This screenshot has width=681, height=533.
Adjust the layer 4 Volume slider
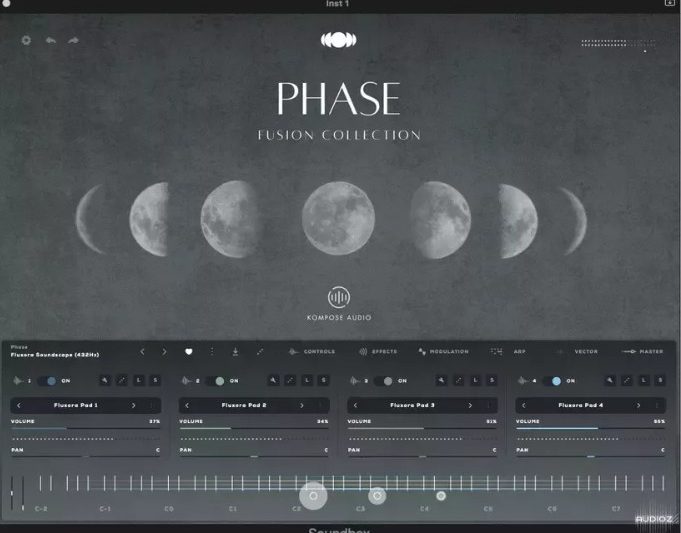coord(590,428)
